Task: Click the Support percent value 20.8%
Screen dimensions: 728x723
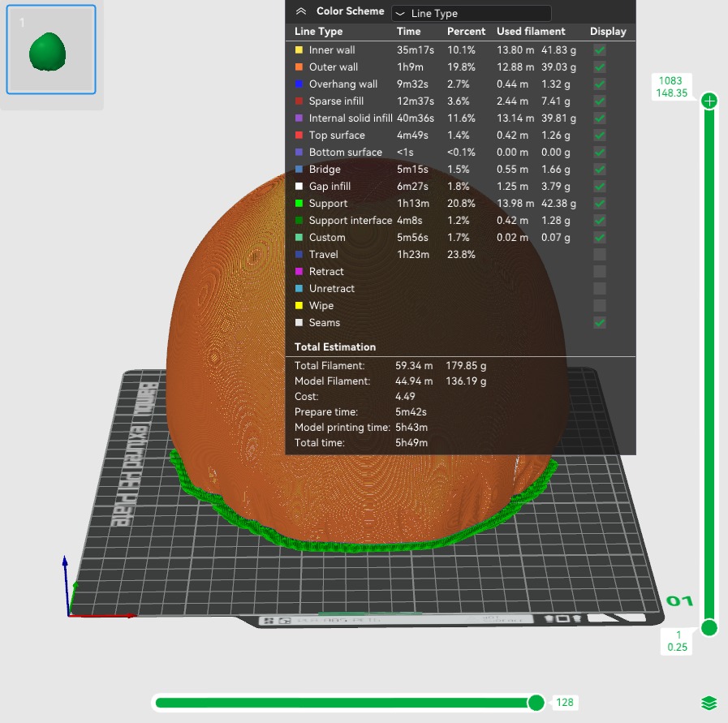Action: [461, 203]
